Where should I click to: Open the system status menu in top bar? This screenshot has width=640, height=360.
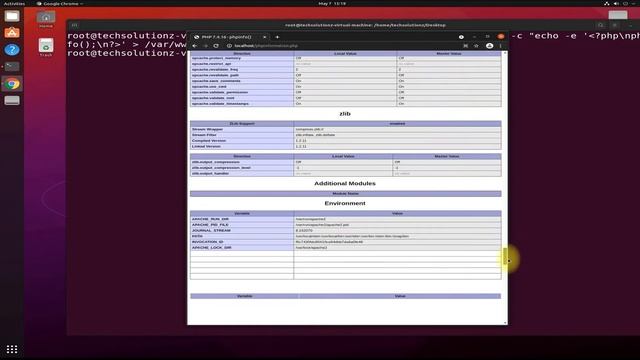(620, 3)
